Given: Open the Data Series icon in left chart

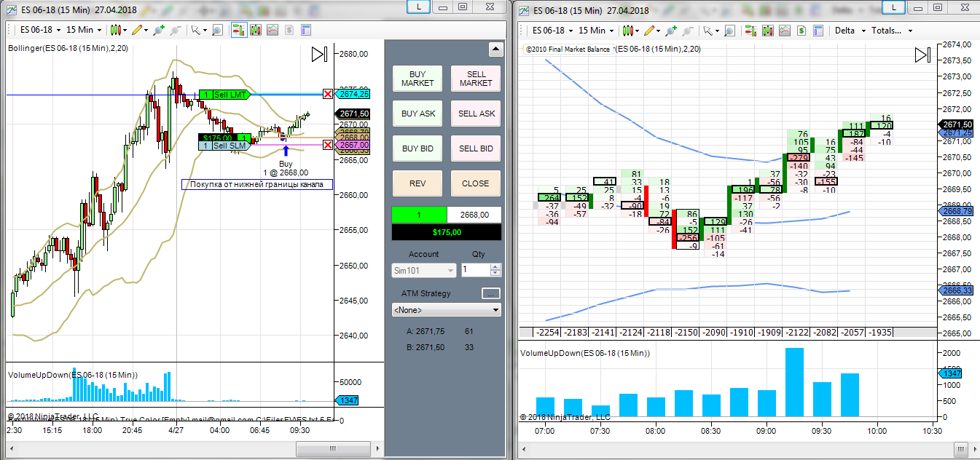Looking at the screenshot, I should pyautogui.click(x=256, y=30).
